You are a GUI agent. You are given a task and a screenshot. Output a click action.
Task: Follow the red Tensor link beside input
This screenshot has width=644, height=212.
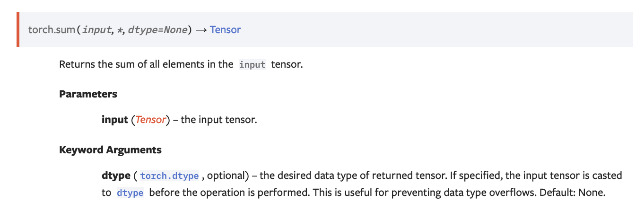[150, 120]
